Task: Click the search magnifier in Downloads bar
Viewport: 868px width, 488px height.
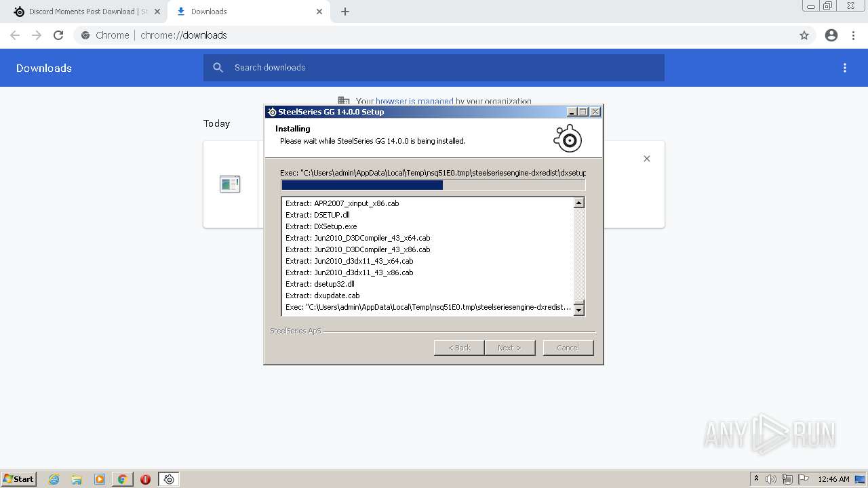Action: click(218, 68)
